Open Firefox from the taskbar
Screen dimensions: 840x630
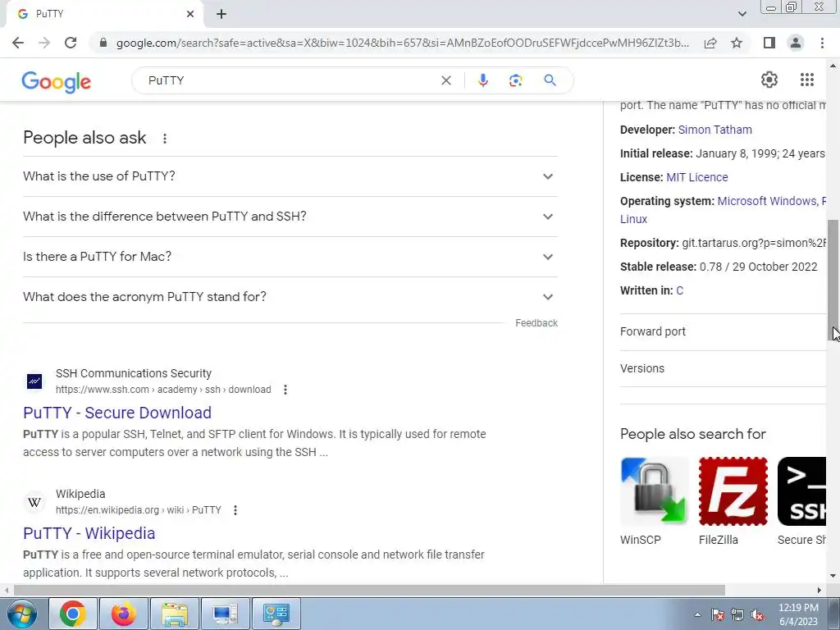(x=123, y=614)
